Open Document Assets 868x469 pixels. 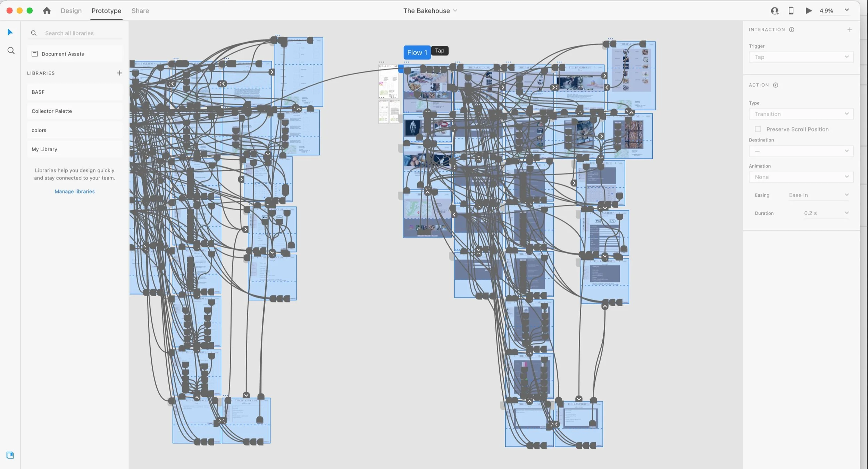tap(62, 54)
